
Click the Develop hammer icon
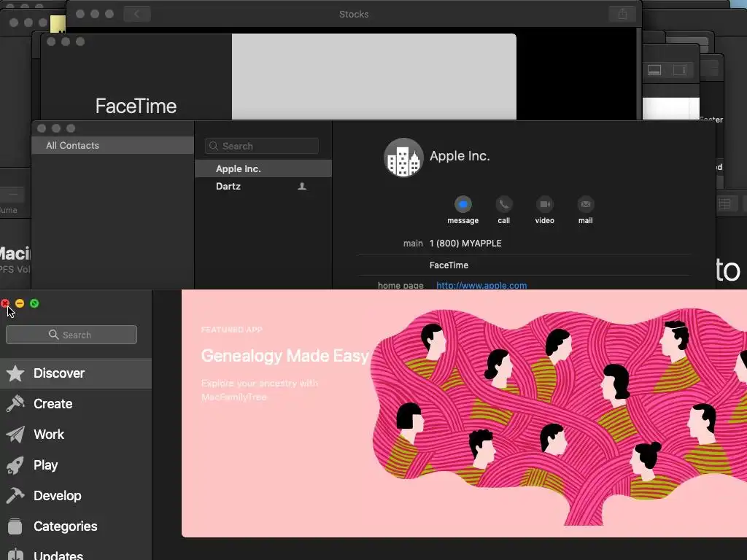(x=15, y=496)
